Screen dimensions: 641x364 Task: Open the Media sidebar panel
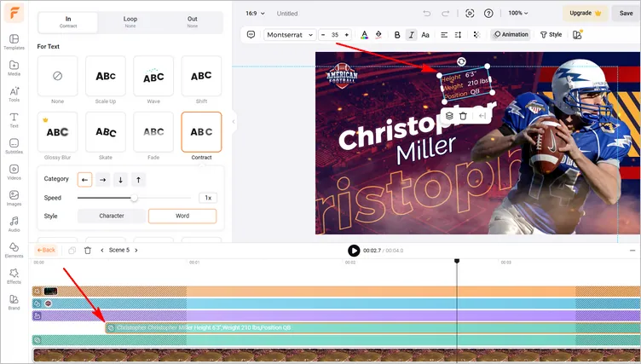pyautogui.click(x=14, y=68)
